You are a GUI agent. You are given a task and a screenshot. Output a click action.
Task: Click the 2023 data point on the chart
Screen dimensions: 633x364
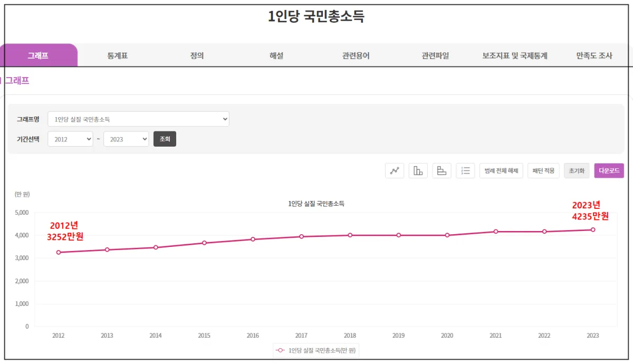pos(593,229)
